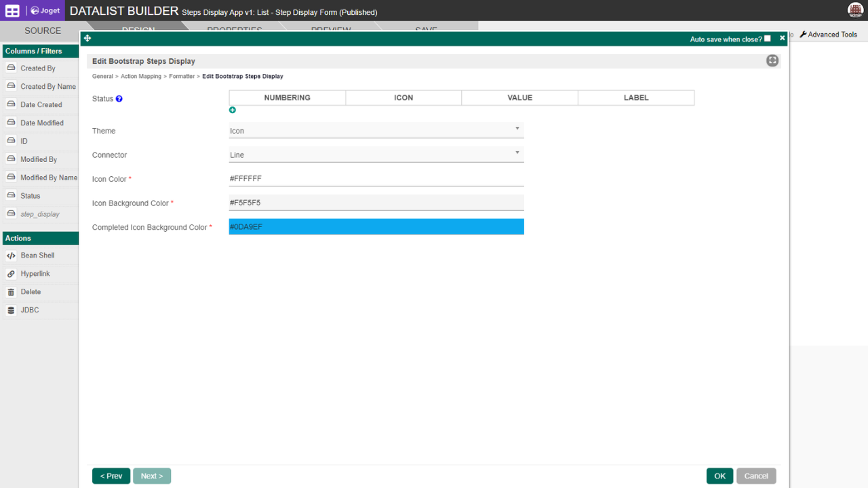The image size is (868, 488).
Task: Open the Theme dropdown
Action: [x=376, y=130]
